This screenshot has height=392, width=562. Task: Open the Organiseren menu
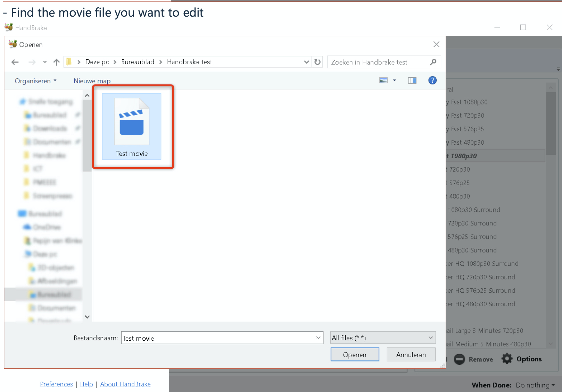pyautogui.click(x=35, y=81)
